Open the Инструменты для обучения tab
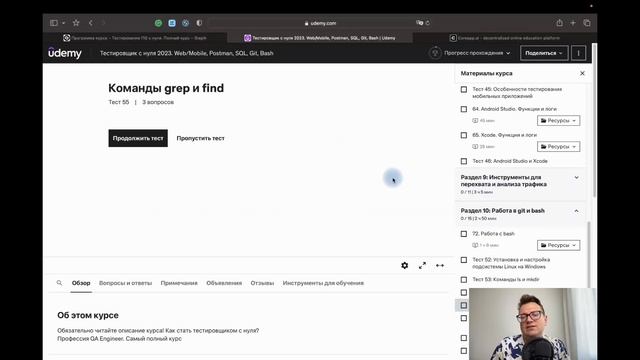640x360 pixels. click(x=323, y=283)
